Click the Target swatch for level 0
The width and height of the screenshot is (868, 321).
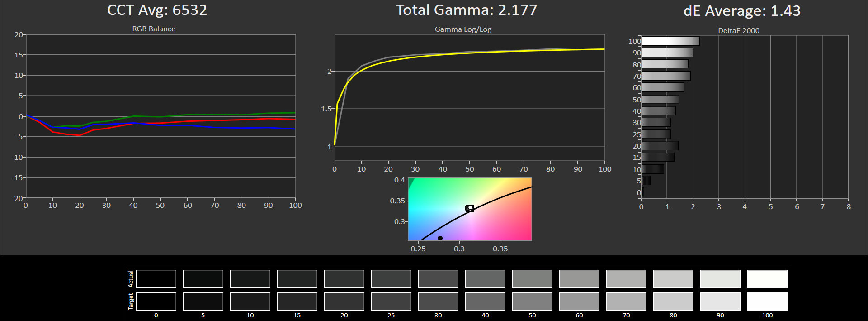pyautogui.click(x=156, y=302)
